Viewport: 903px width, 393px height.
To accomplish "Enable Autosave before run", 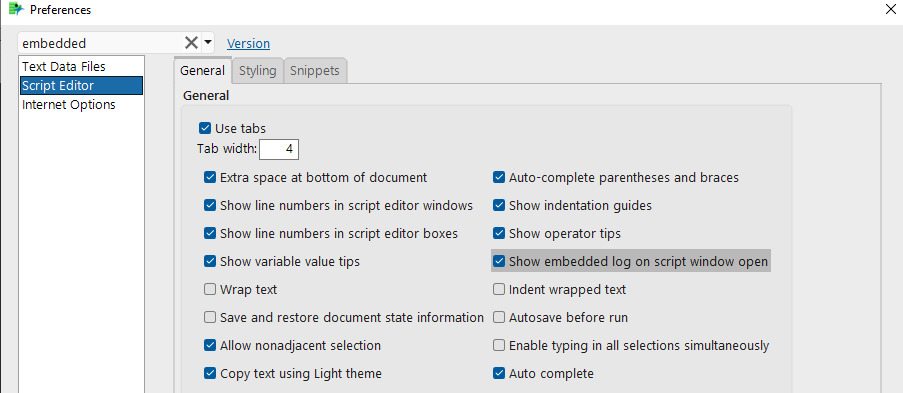I will 499,318.
